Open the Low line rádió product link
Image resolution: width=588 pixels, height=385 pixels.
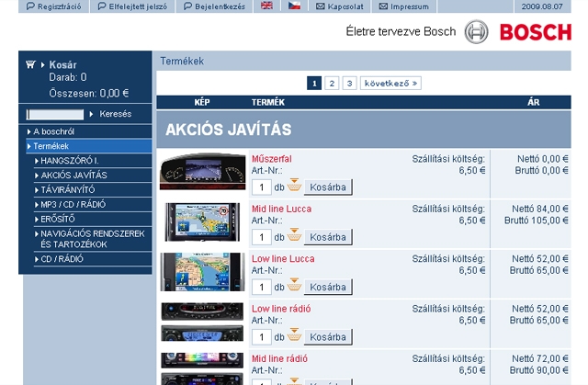[x=281, y=309]
